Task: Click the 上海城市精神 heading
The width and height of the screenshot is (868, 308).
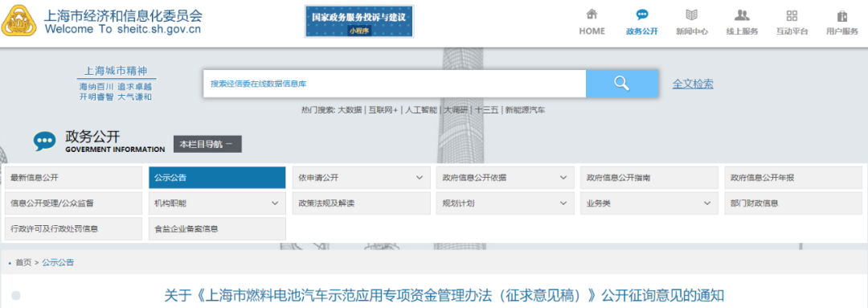Action: (116, 72)
